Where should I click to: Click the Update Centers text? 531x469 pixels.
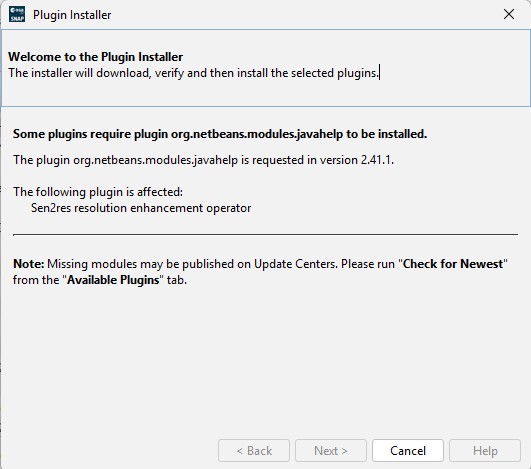295,264
